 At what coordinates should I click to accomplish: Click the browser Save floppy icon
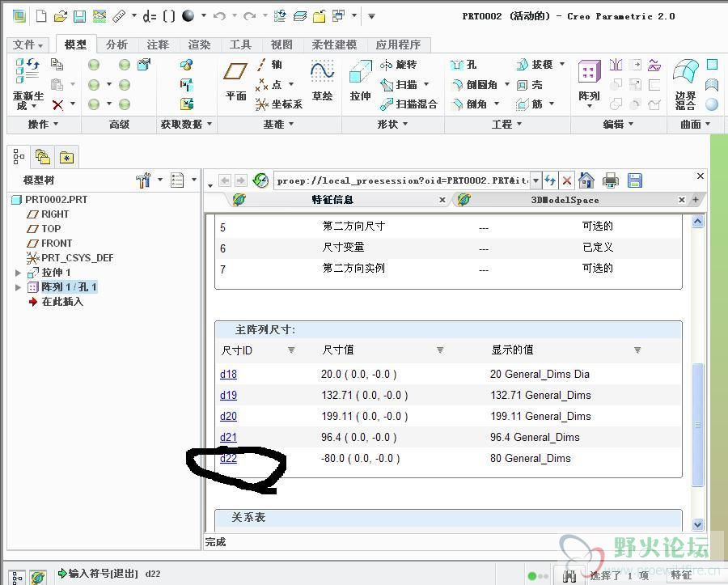tap(634, 180)
